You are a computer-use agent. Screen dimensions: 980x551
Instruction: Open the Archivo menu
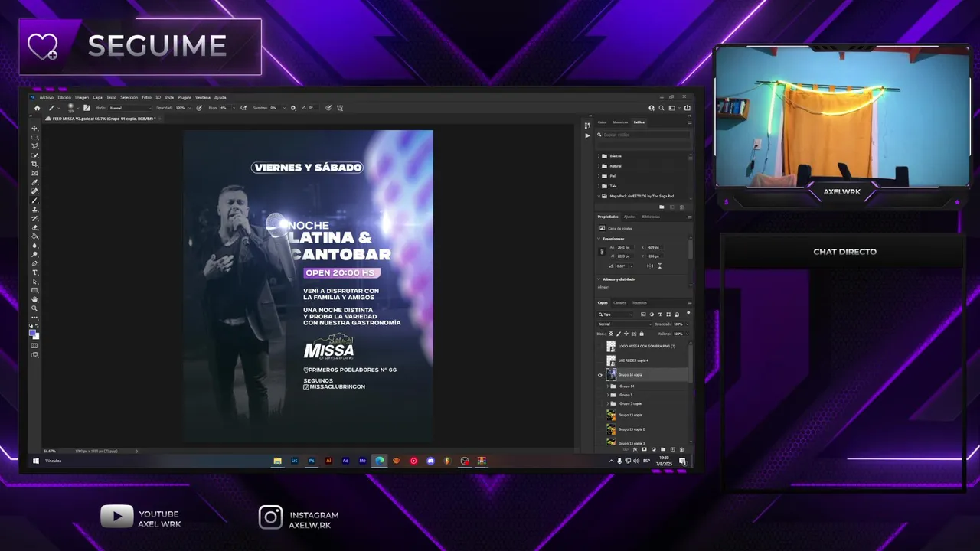(47, 97)
